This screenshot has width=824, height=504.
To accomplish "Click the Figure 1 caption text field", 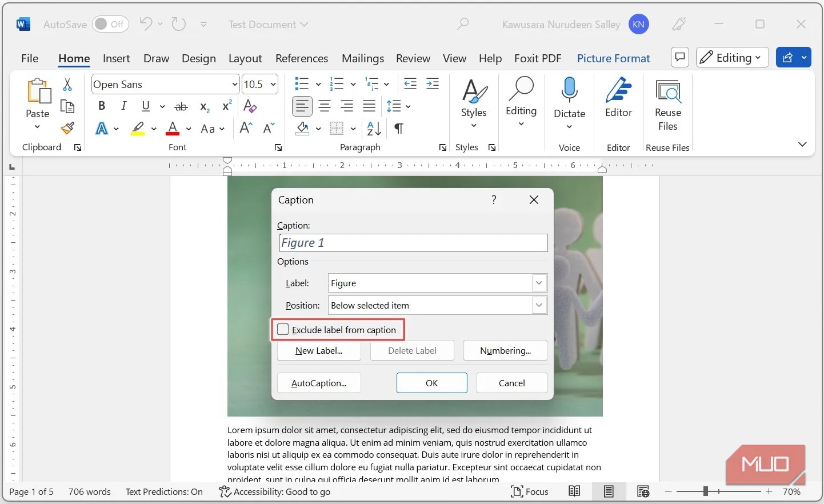I will 413,242.
